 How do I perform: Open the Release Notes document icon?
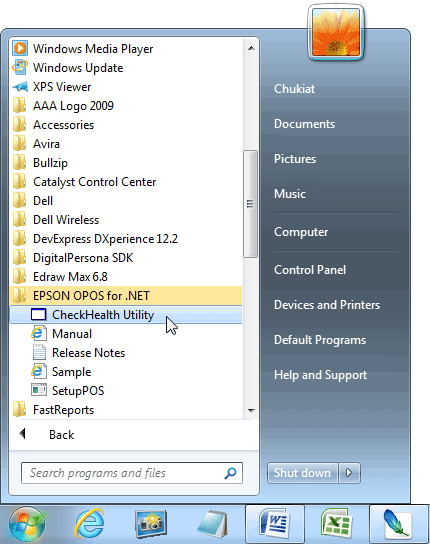[39, 352]
